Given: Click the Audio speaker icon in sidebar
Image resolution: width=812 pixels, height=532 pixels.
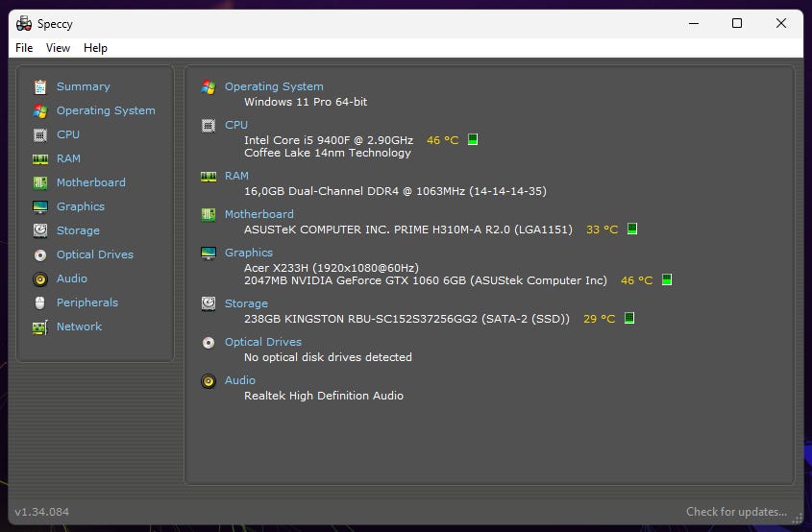Looking at the screenshot, I should point(39,279).
